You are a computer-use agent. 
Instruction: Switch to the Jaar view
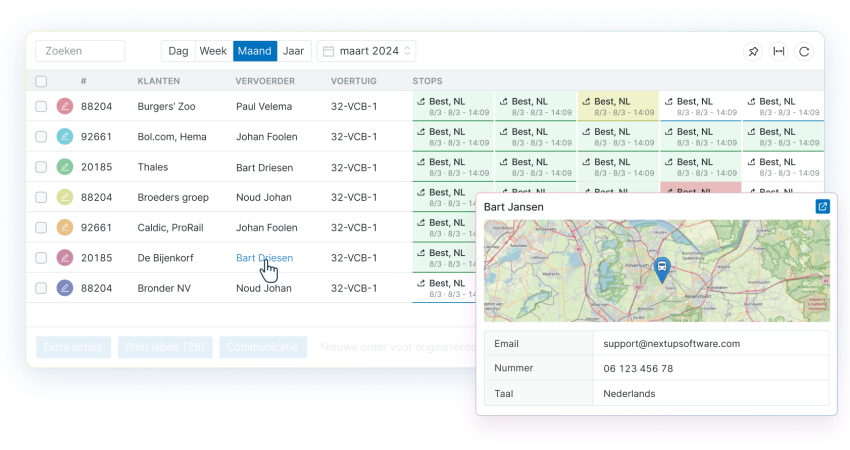294,51
